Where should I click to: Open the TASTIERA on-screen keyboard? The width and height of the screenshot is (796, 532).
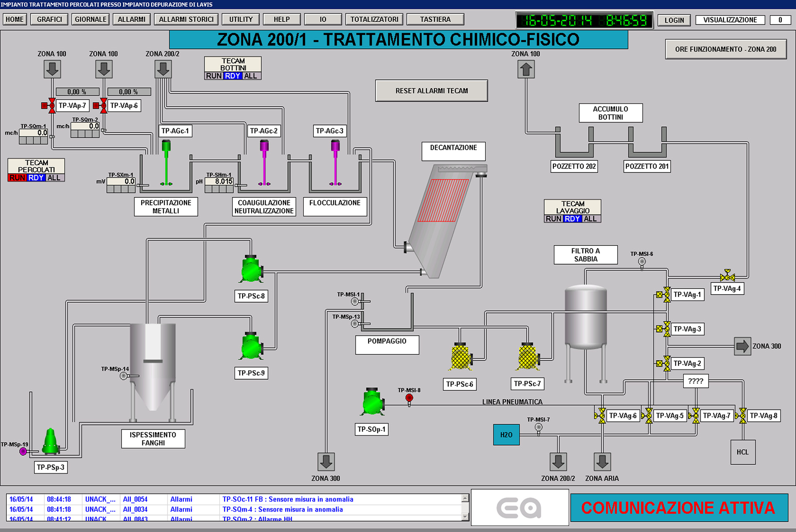coord(435,19)
